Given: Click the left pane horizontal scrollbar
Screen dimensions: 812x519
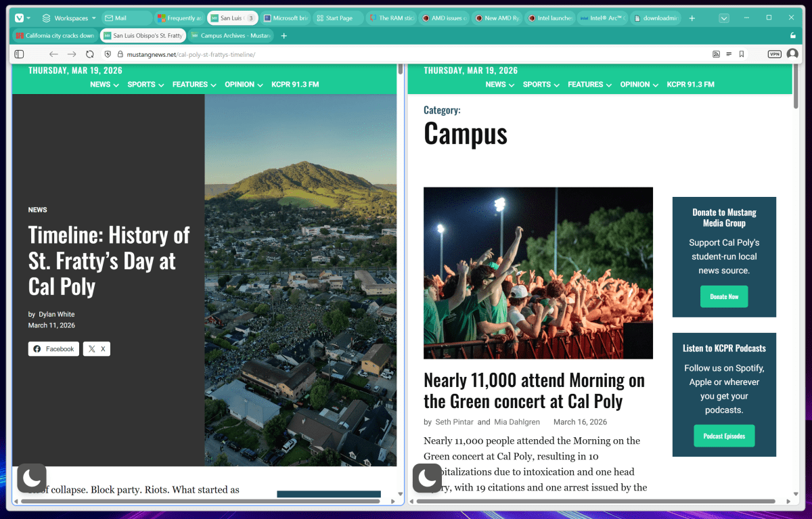Looking at the screenshot, I should pos(200,501).
